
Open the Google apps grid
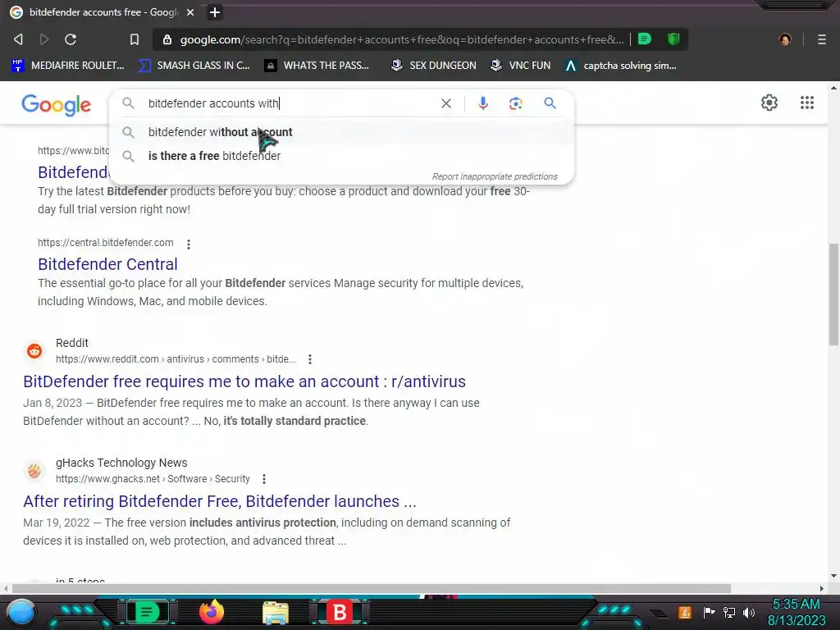(x=807, y=103)
